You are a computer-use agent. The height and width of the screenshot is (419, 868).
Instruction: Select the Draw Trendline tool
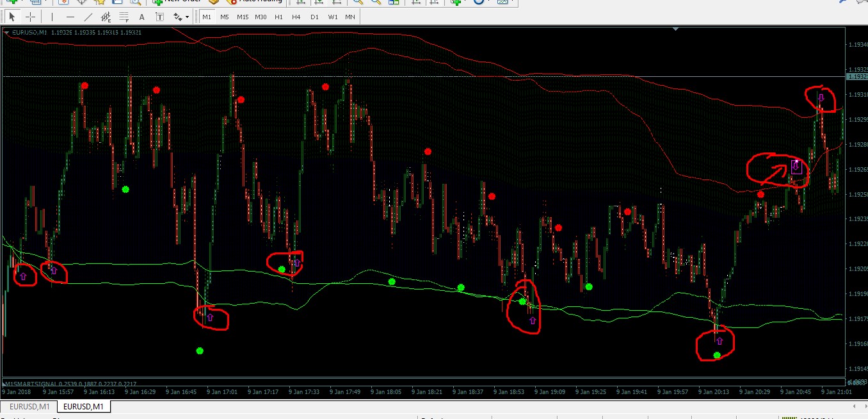point(88,17)
